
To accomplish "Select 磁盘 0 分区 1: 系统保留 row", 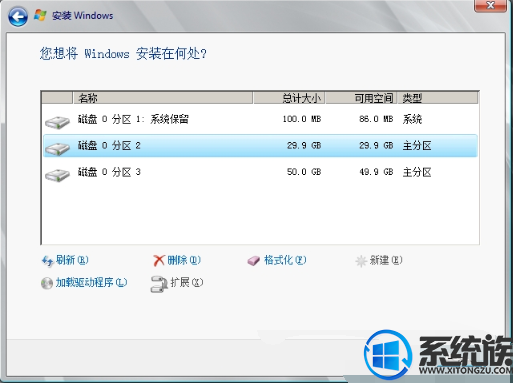I will (x=260, y=119).
